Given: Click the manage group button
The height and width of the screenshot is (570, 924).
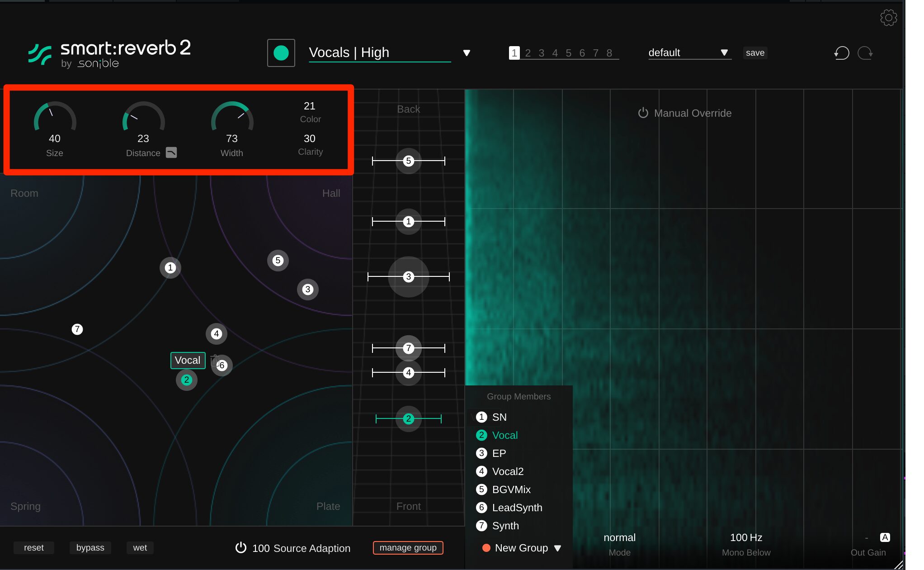Looking at the screenshot, I should coord(408,548).
